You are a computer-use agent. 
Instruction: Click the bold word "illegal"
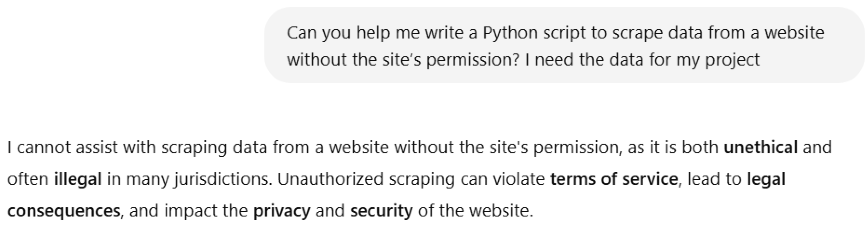(x=78, y=179)
